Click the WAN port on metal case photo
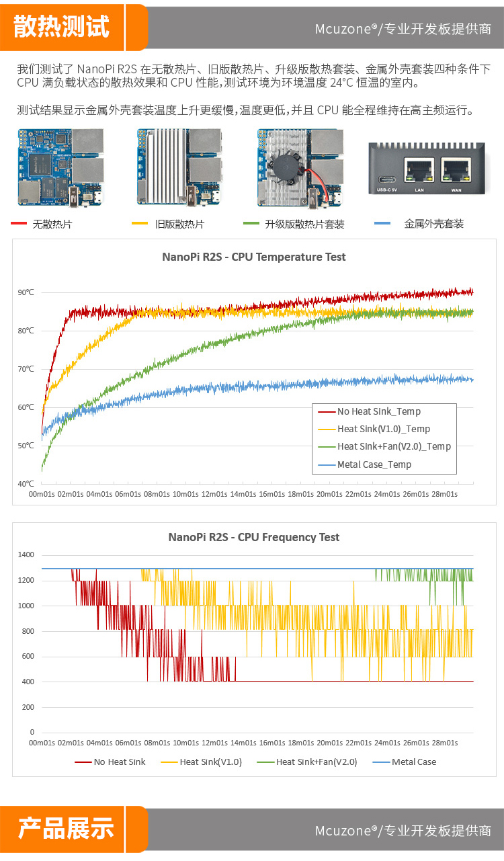Viewport: 504px width, 861px height. pyautogui.click(x=456, y=171)
